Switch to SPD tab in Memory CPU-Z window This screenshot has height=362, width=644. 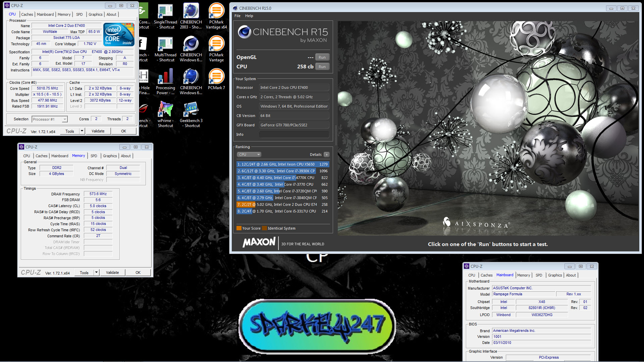point(94,156)
